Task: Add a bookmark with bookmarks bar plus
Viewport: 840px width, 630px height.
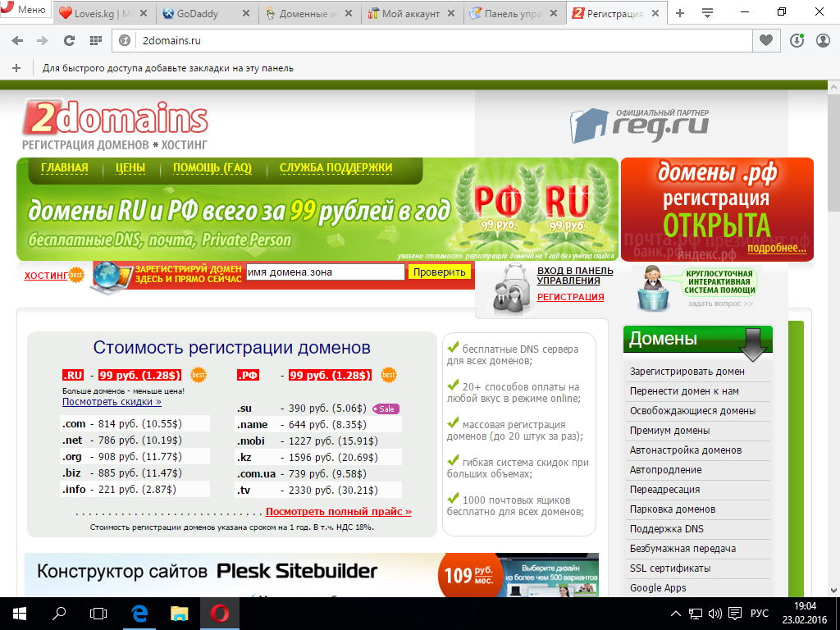Action: 16,68
